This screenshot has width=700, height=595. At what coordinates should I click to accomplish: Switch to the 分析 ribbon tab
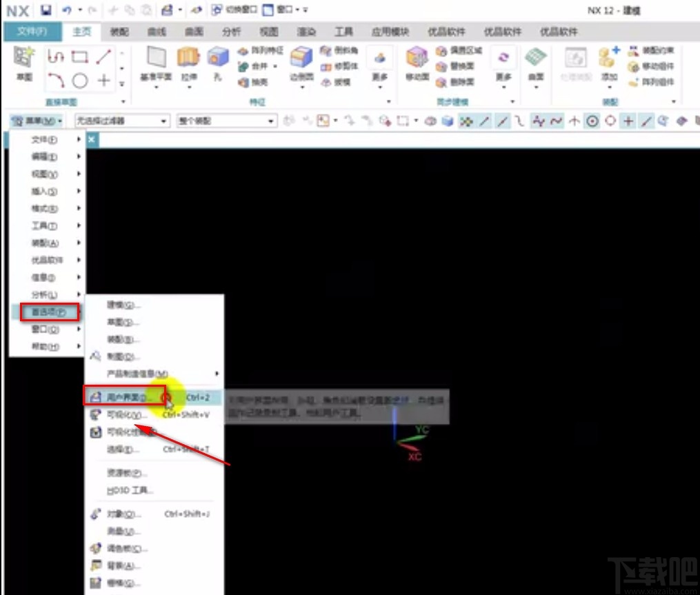[x=231, y=32]
